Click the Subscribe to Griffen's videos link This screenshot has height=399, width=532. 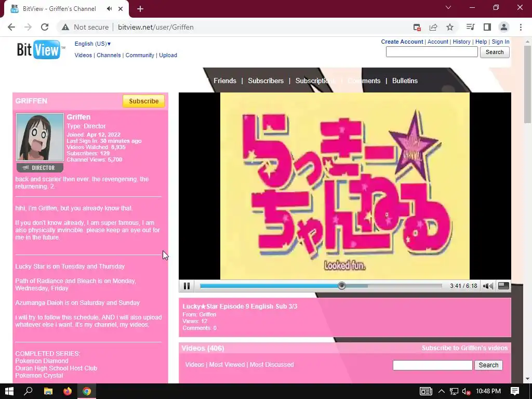pos(464,348)
